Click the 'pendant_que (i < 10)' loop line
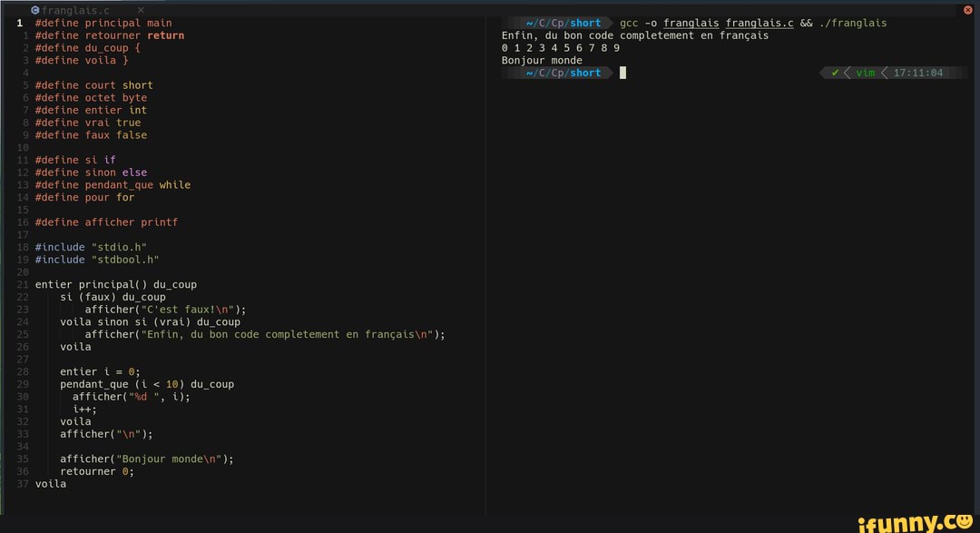980x533 pixels. click(146, 384)
